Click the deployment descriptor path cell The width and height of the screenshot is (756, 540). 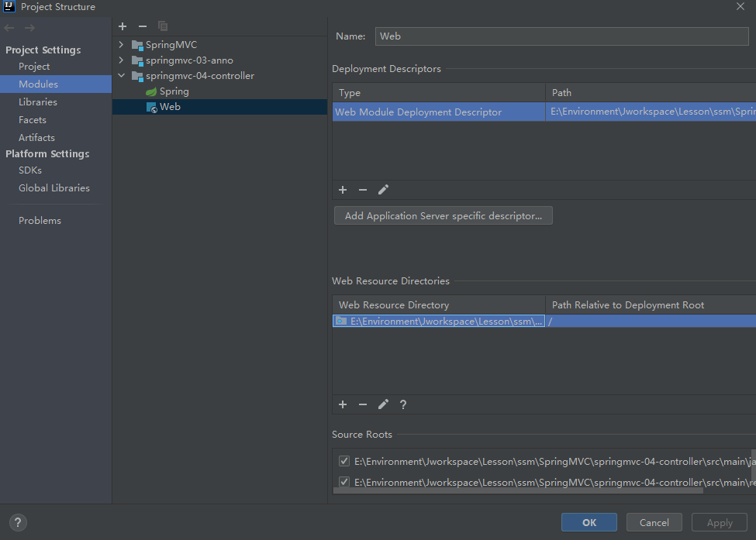tap(651, 112)
